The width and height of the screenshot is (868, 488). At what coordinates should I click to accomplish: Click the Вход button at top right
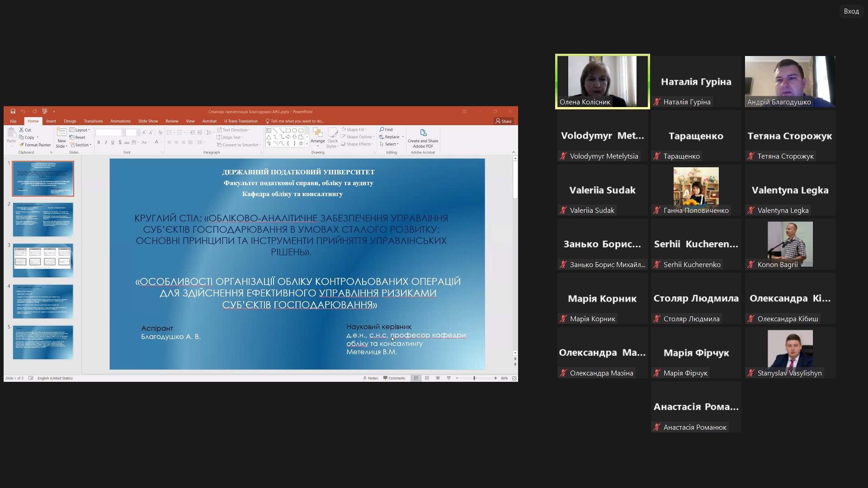point(851,11)
